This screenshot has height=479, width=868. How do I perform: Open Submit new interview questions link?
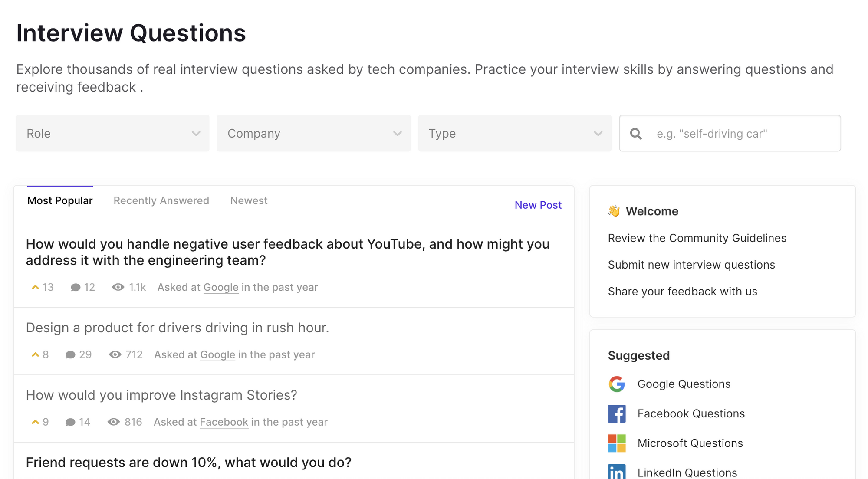[x=691, y=265]
